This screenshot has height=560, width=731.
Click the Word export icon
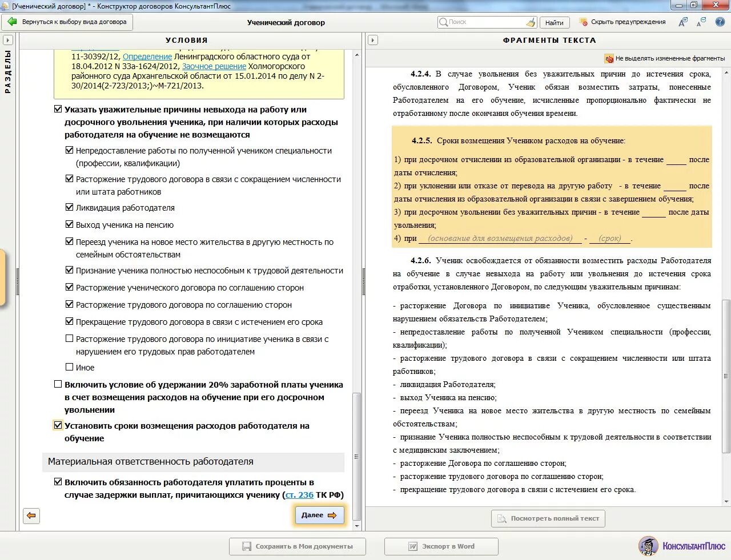pyautogui.click(x=412, y=546)
